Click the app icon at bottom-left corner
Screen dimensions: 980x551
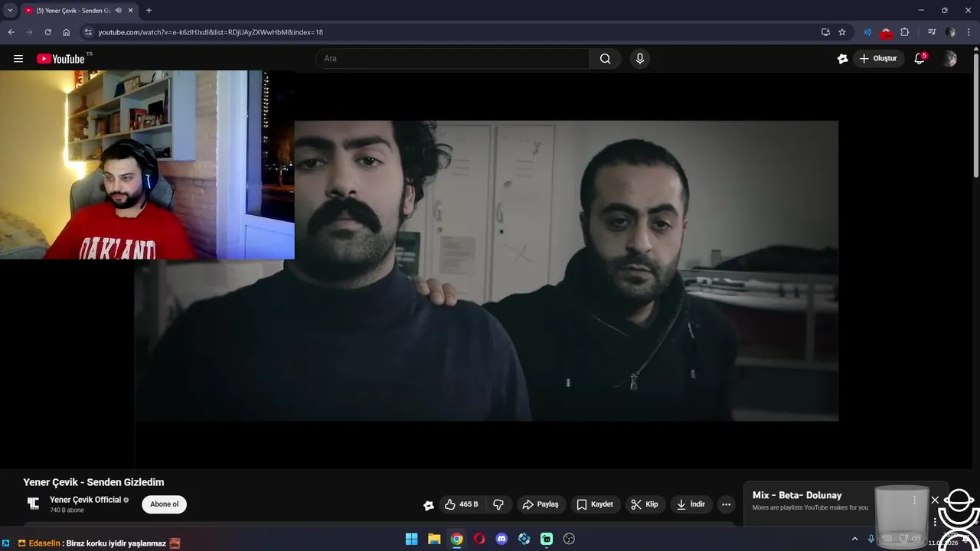point(6,543)
